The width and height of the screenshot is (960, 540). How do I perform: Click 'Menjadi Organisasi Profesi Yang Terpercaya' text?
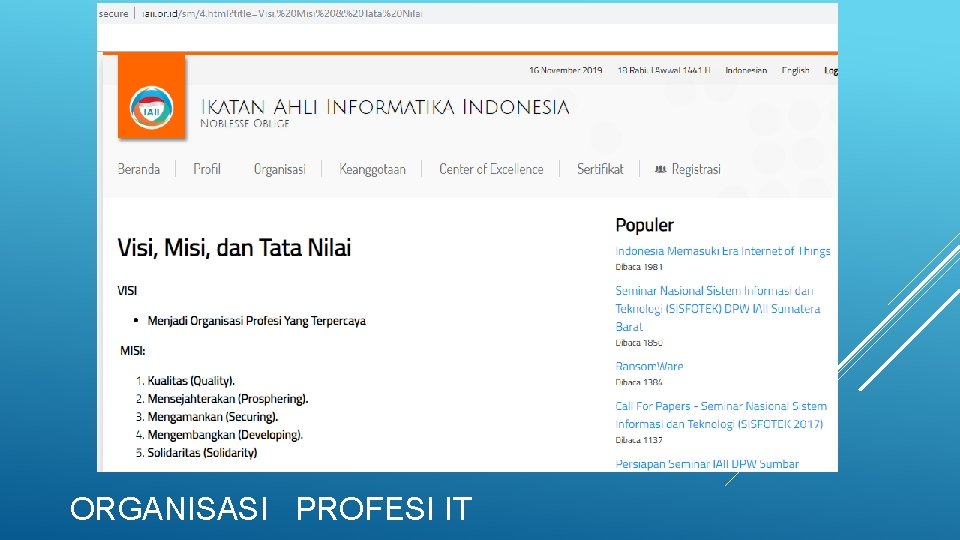pos(257,321)
